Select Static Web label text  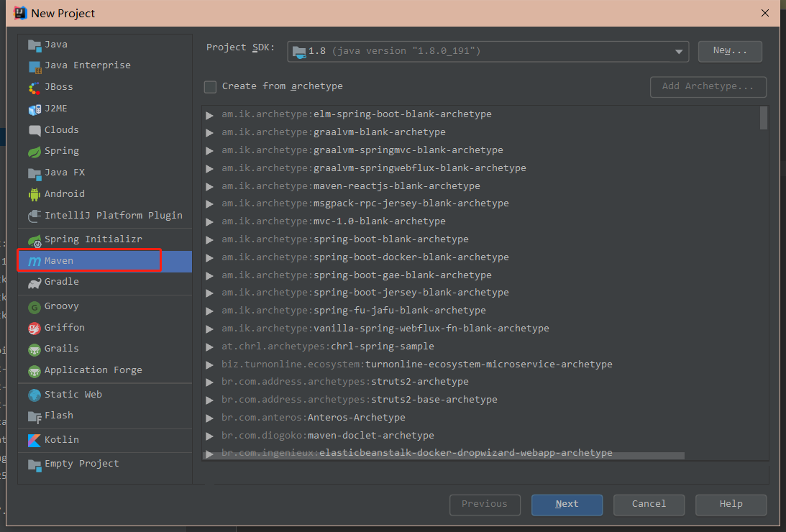click(73, 394)
